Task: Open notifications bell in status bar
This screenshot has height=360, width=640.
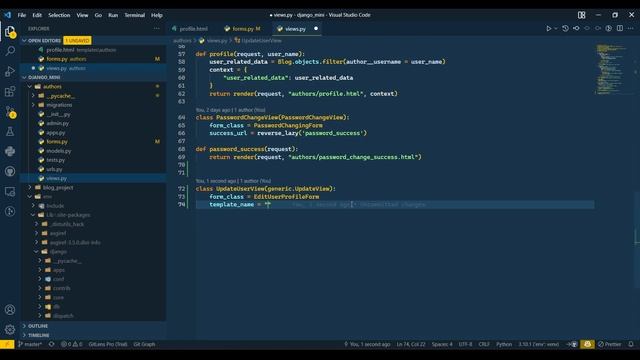Action: click(631, 344)
